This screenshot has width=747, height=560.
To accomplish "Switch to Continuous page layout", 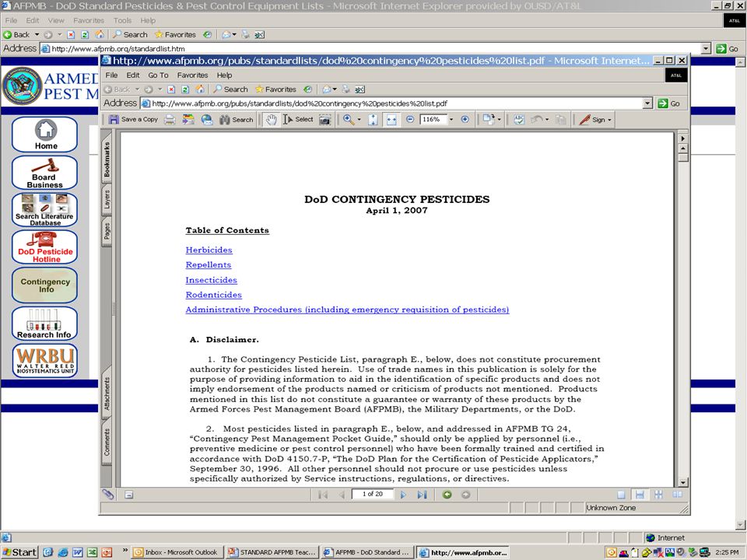I will tap(640, 495).
